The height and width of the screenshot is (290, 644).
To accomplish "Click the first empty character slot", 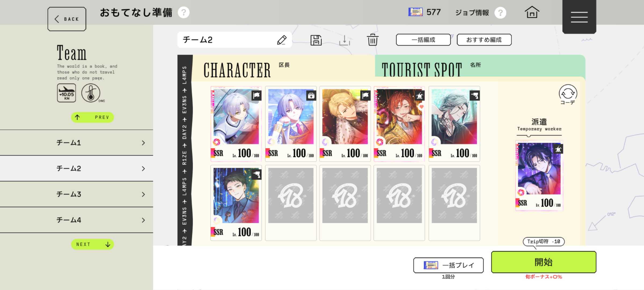I will coord(291,203).
